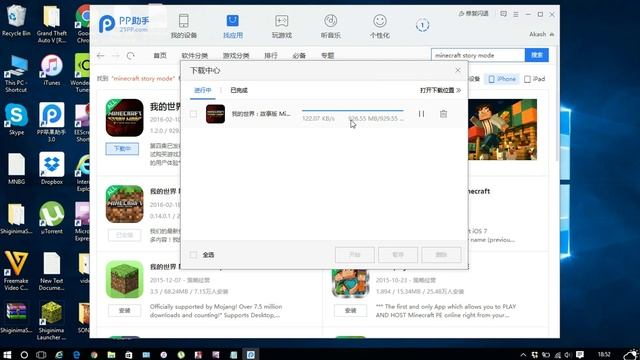Viewport: 640px width, 360px height.
Task: Open the 听音乐 (Music) section
Action: pyautogui.click(x=331, y=26)
